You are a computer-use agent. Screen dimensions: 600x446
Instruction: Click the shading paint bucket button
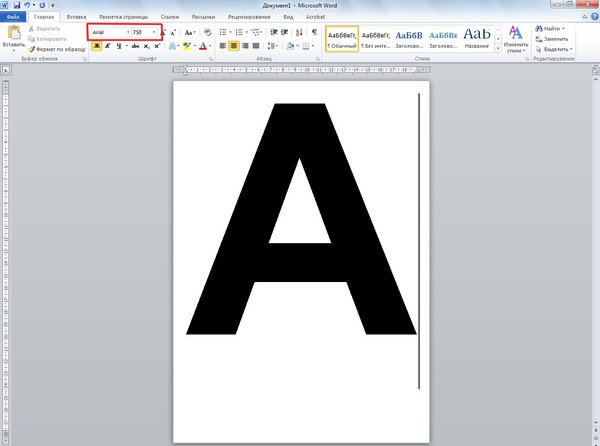click(x=290, y=46)
